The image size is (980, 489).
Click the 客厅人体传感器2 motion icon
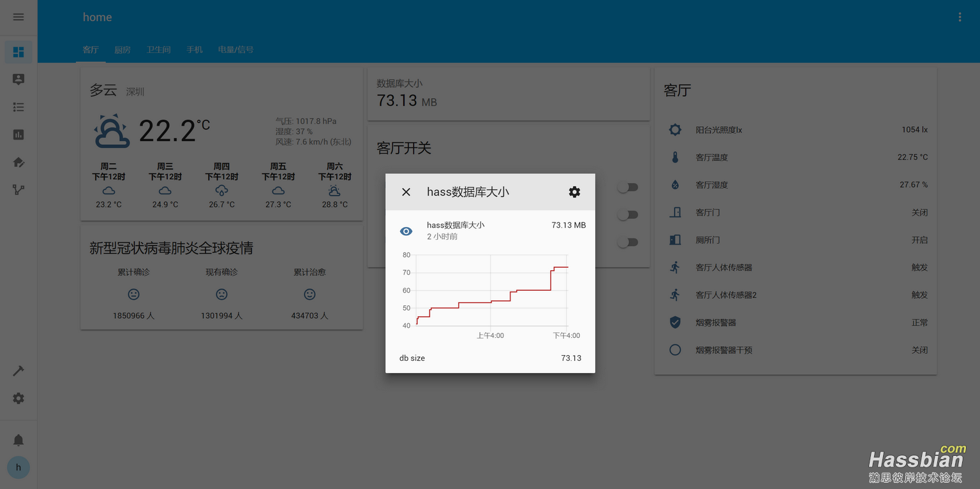[x=675, y=295]
